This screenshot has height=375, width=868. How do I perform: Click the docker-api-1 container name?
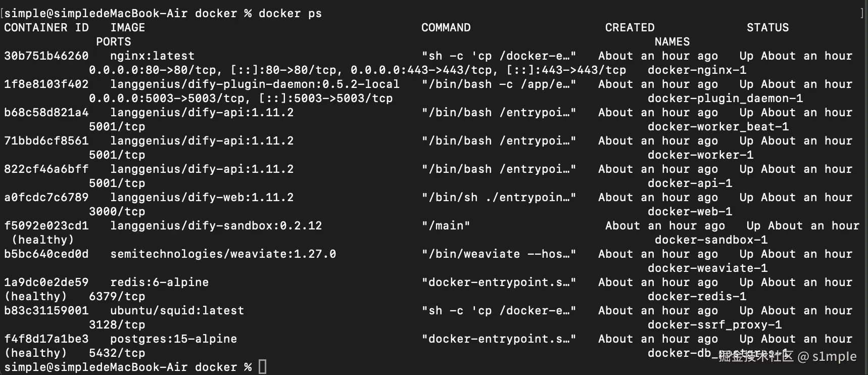[690, 183]
